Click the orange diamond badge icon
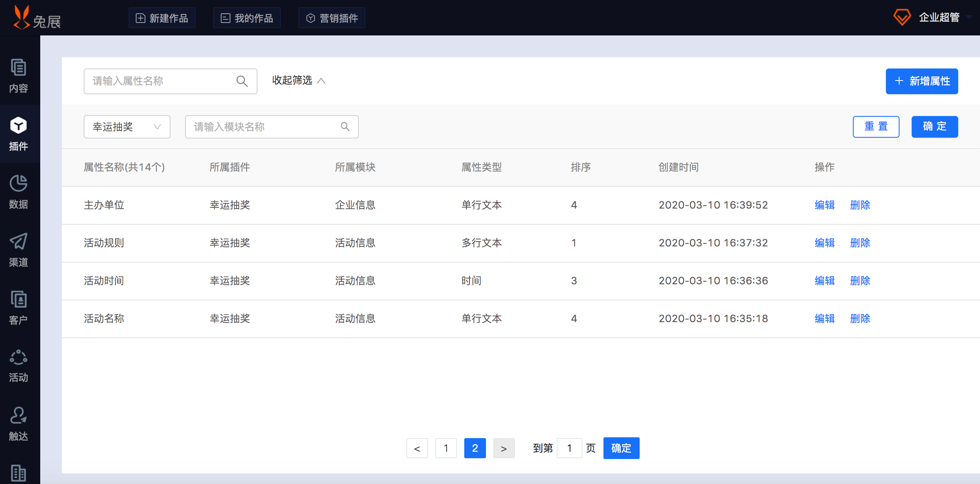 [x=902, y=17]
